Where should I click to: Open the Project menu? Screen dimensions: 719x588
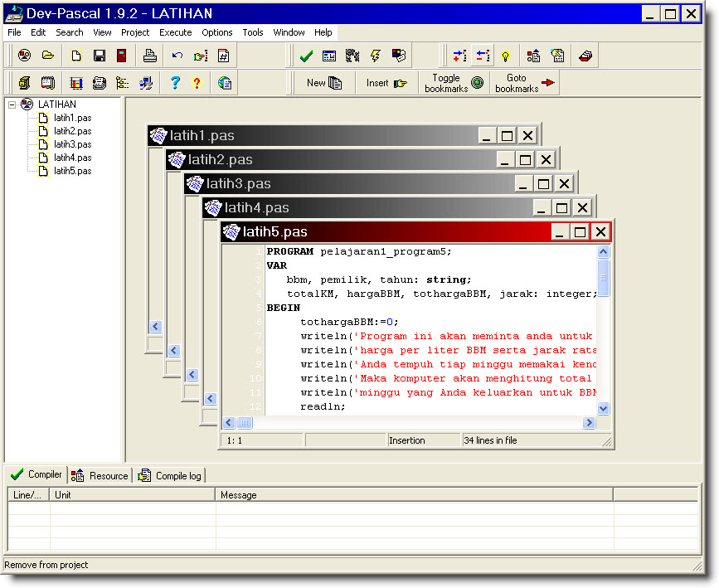pyautogui.click(x=135, y=32)
